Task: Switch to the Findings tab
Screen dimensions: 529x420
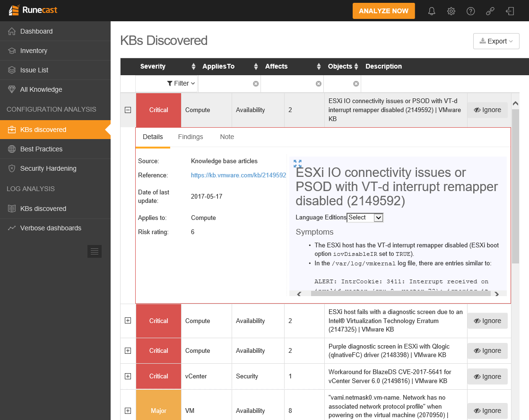Action: [x=191, y=137]
